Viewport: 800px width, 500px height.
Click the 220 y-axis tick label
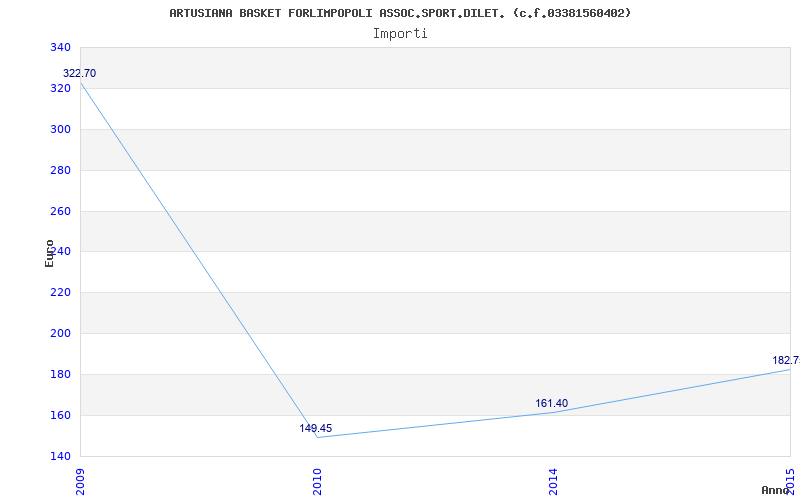coord(60,292)
